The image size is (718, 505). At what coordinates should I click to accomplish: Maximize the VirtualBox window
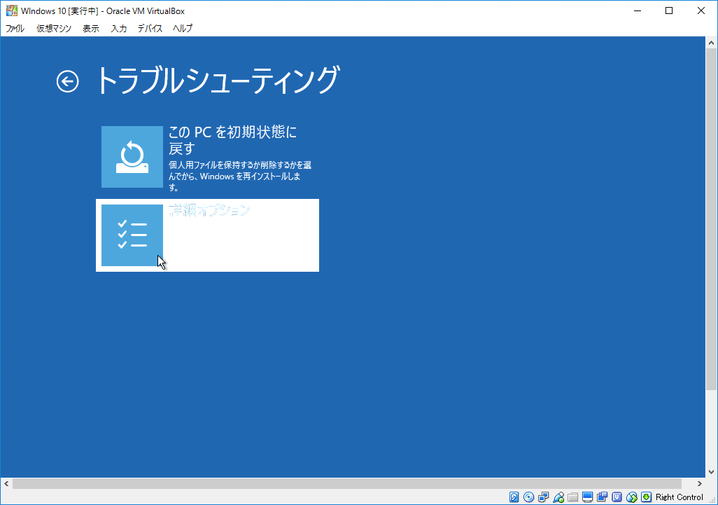coord(669,11)
